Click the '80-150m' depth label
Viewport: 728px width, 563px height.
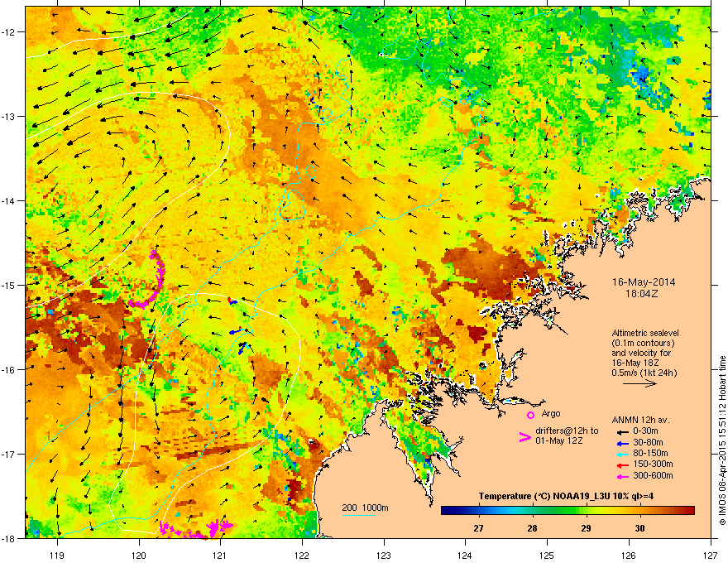(650, 454)
